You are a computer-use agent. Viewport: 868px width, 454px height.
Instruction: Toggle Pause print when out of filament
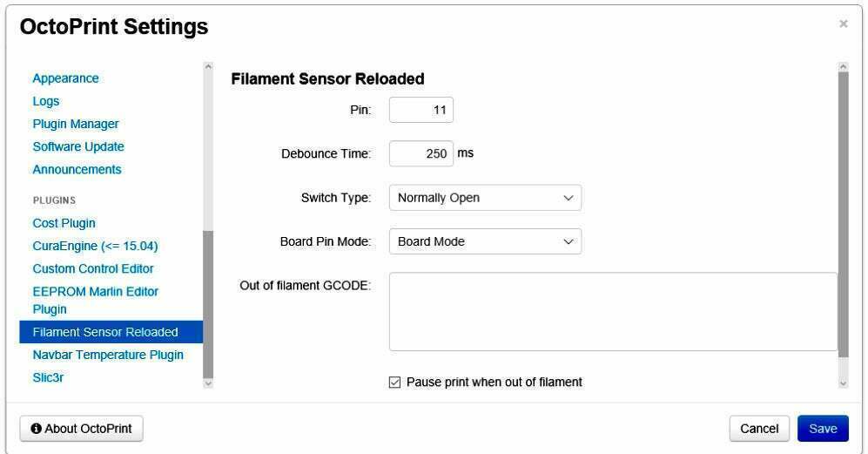[395, 382]
